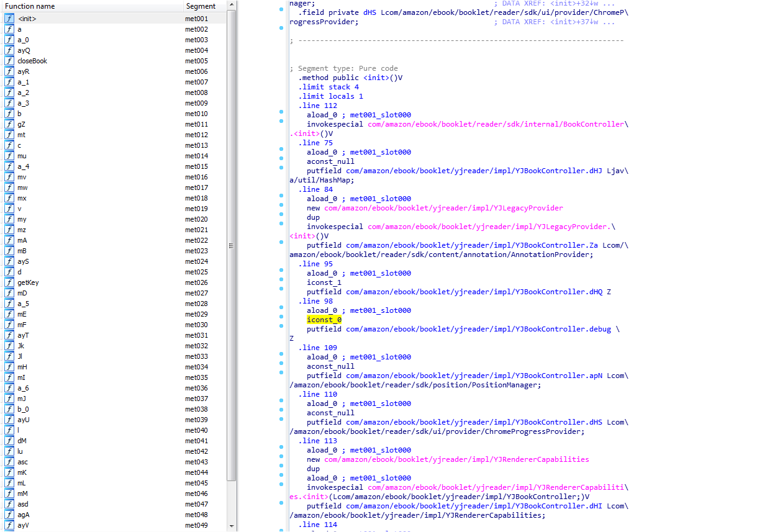Click the iconst_1 instruction
Viewport: 775px width, 532px height.
(324, 282)
